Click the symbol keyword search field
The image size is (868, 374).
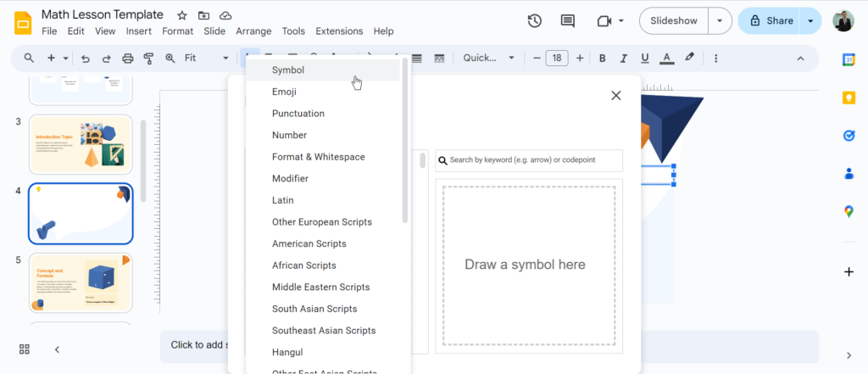click(x=534, y=160)
